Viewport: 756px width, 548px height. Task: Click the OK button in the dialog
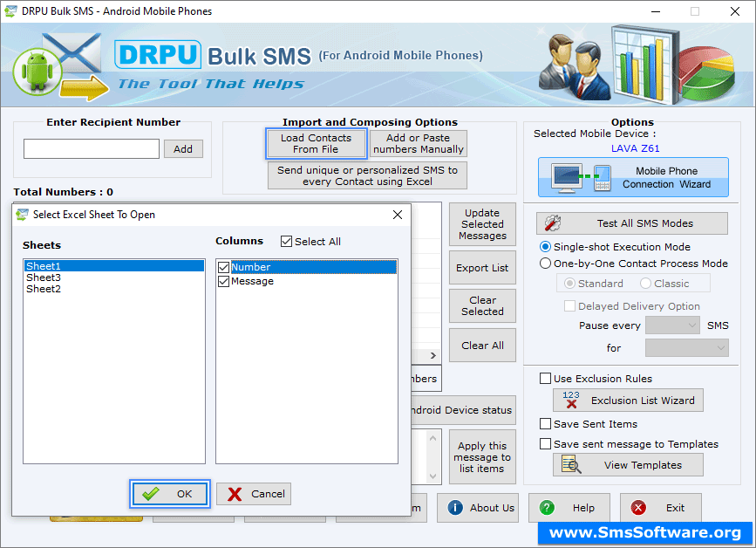click(x=170, y=494)
